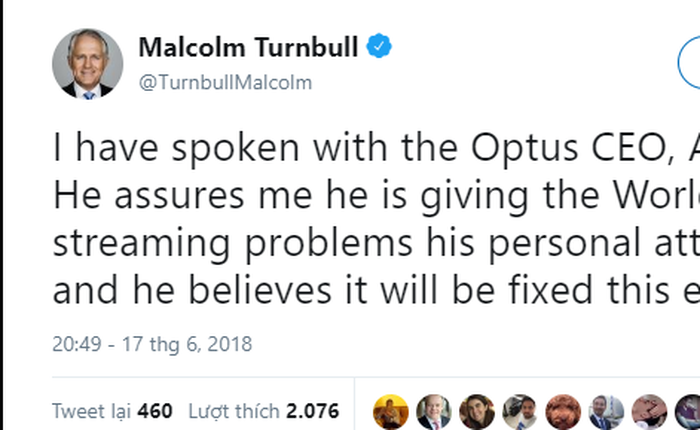Open the @TurnbullMalcolm handle link

pyautogui.click(x=224, y=83)
